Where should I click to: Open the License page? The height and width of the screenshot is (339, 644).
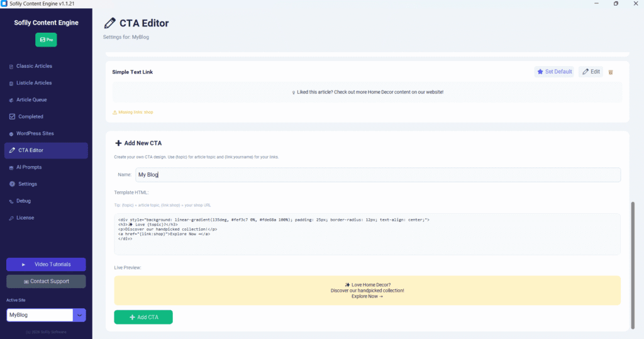(46, 218)
